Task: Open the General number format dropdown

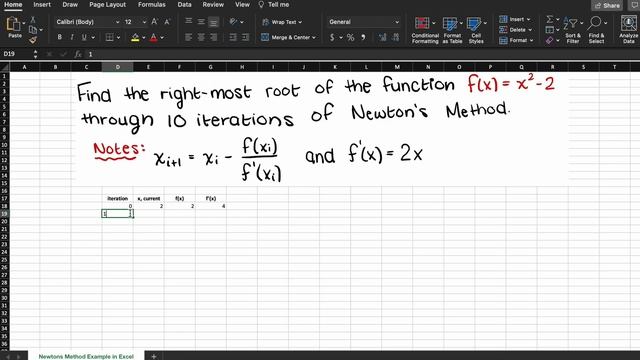Action: pos(364,22)
